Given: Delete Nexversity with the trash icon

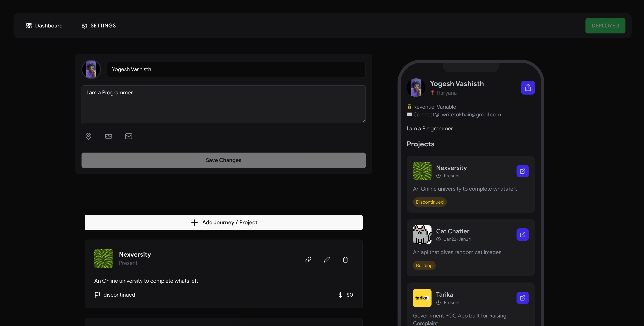Looking at the screenshot, I should [x=345, y=260].
